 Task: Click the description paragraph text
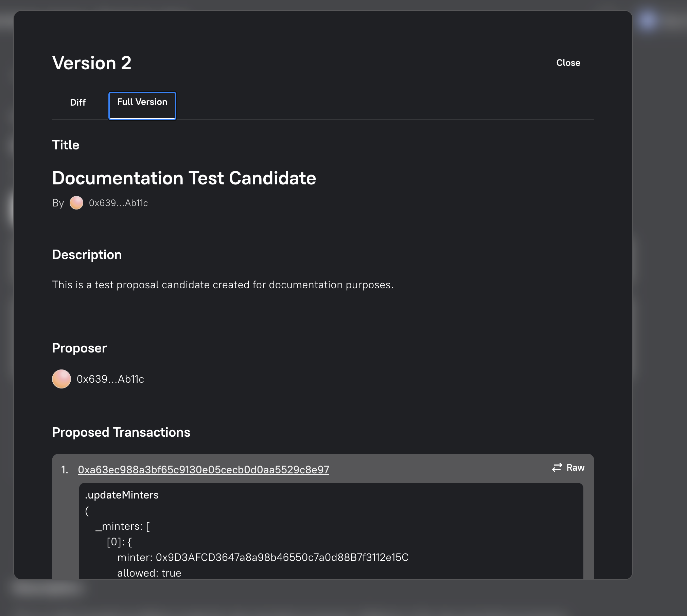click(x=223, y=285)
